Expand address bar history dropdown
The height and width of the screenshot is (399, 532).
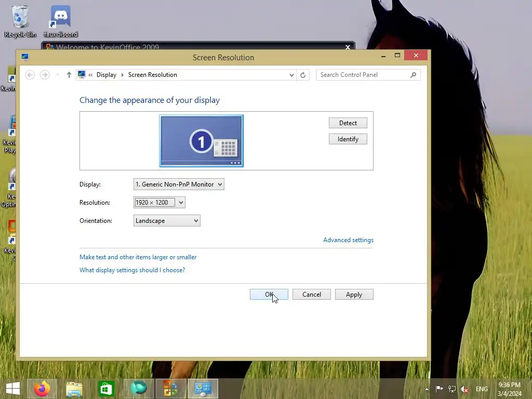coord(291,75)
